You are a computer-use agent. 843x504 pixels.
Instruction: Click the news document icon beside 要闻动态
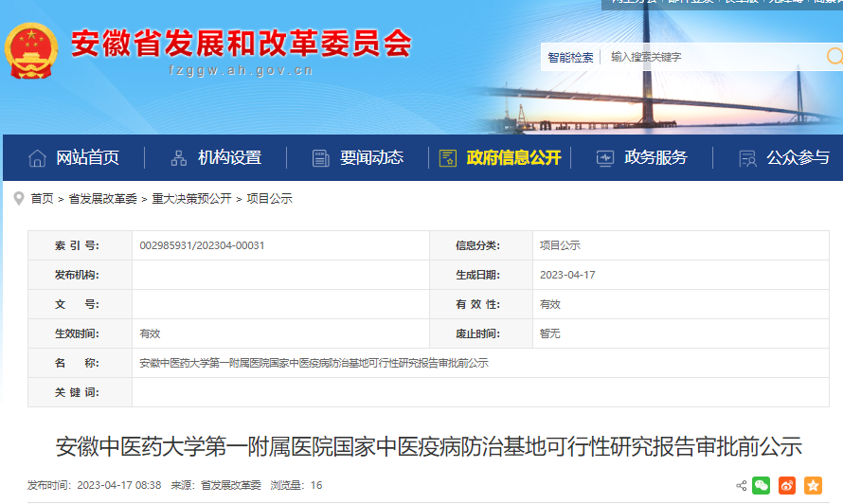click(x=320, y=158)
